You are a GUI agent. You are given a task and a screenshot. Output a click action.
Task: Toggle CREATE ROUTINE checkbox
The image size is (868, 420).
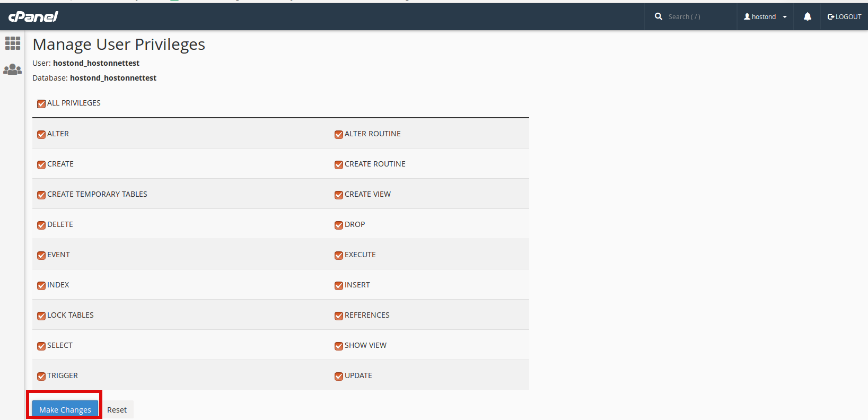(x=339, y=164)
